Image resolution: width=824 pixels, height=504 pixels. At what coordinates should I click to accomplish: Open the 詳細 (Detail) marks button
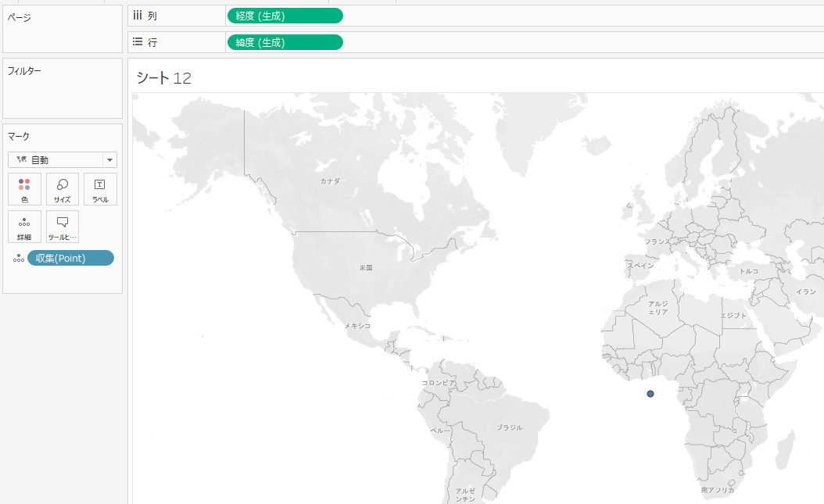tap(24, 227)
